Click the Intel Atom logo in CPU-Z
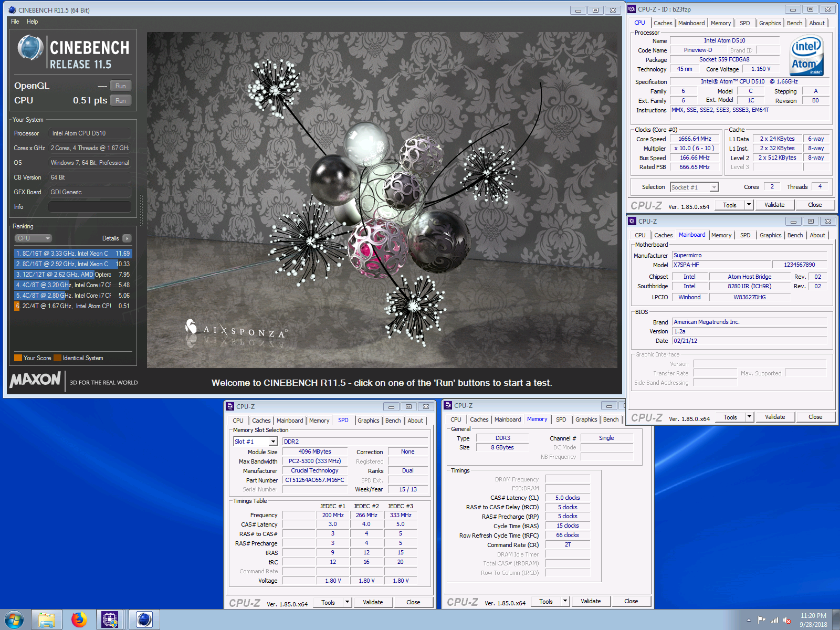Viewport: 840px width, 630px height. [x=807, y=56]
